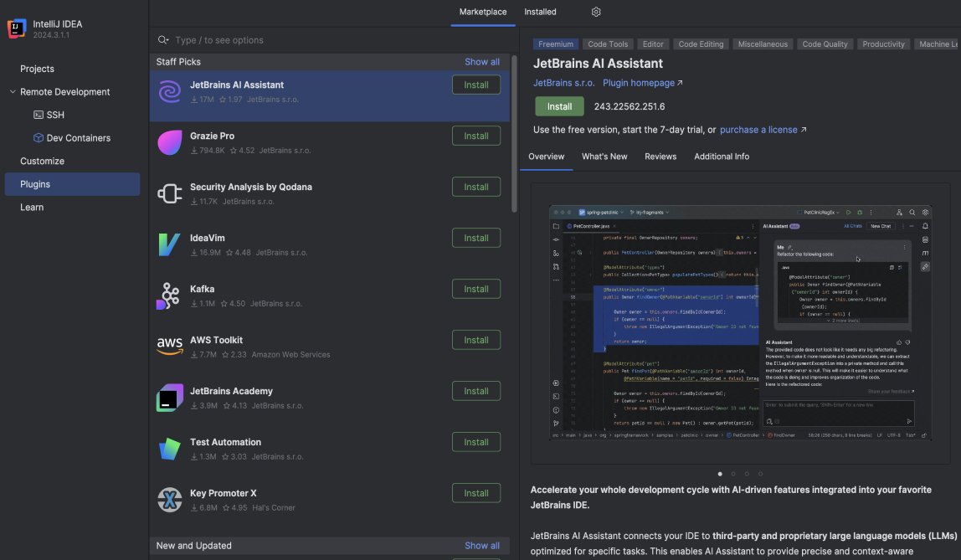Select the Test Automation plugin icon
Screen dimensions: 961x560
(170, 450)
